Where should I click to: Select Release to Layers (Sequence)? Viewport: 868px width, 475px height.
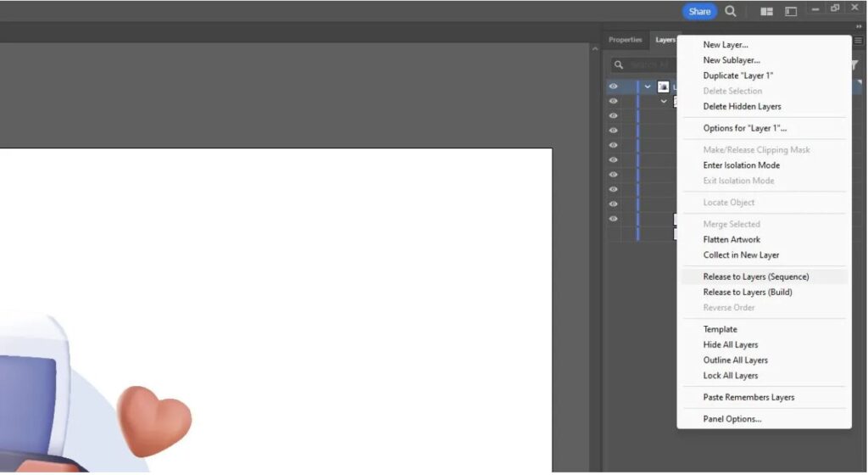tap(755, 277)
